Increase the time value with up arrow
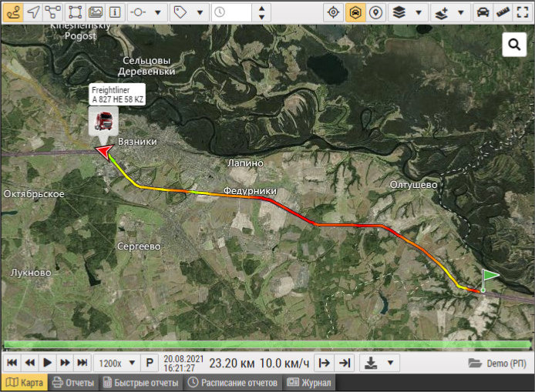535x392 pixels. [261, 8]
